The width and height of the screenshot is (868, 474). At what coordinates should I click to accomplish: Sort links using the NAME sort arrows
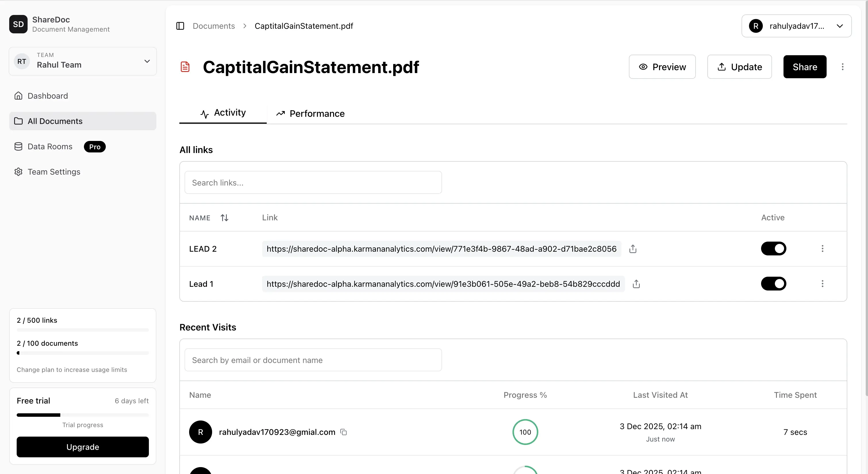(x=224, y=218)
